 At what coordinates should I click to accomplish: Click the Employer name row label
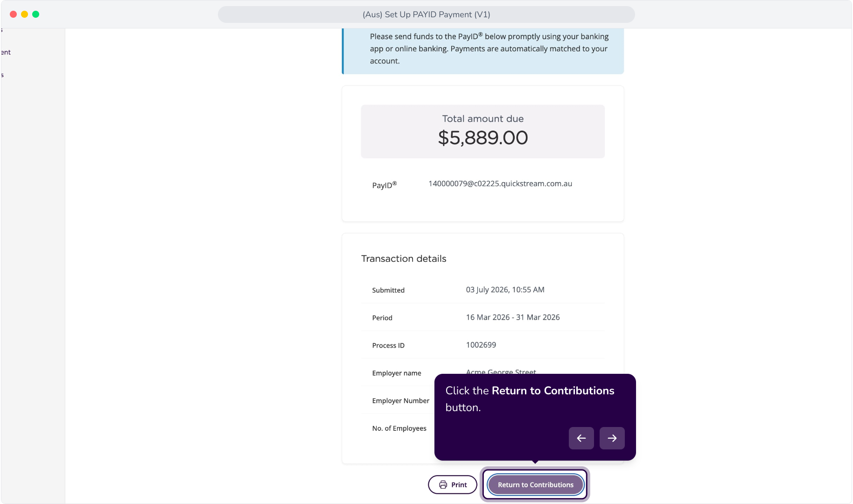click(x=396, y=373)
